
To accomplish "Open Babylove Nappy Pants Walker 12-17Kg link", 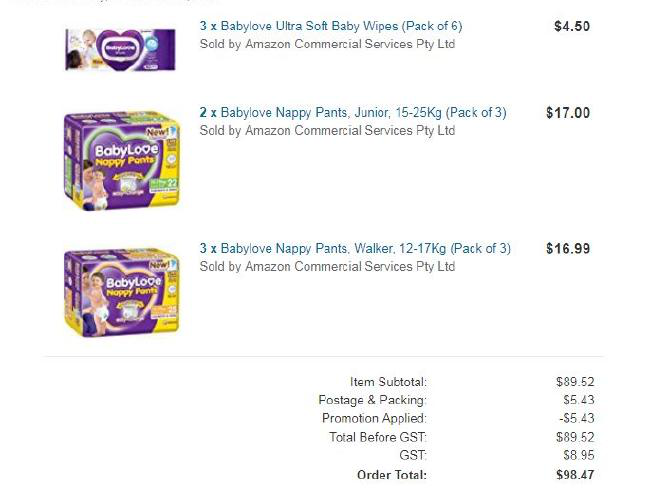I will [x=355, y=248].
